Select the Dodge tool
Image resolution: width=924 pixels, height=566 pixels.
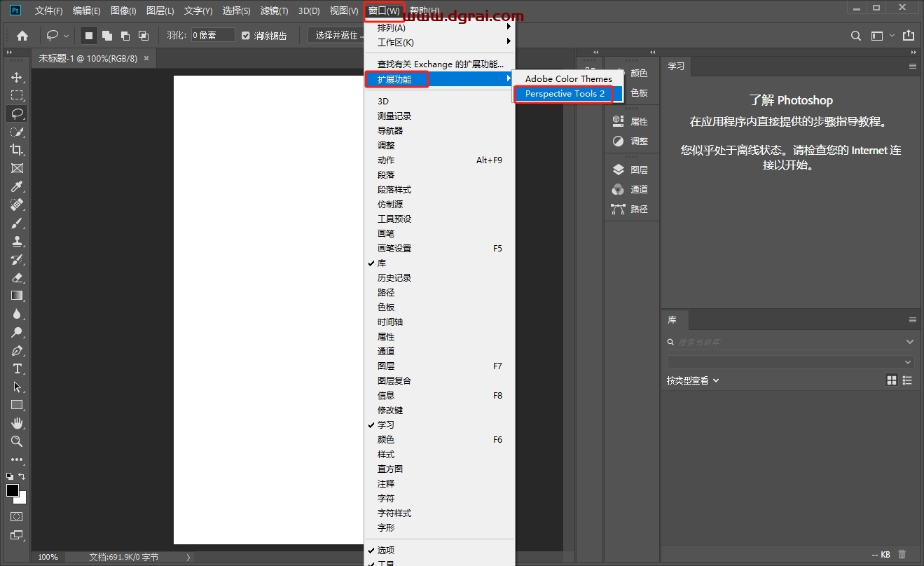click(x=17, y=332)
